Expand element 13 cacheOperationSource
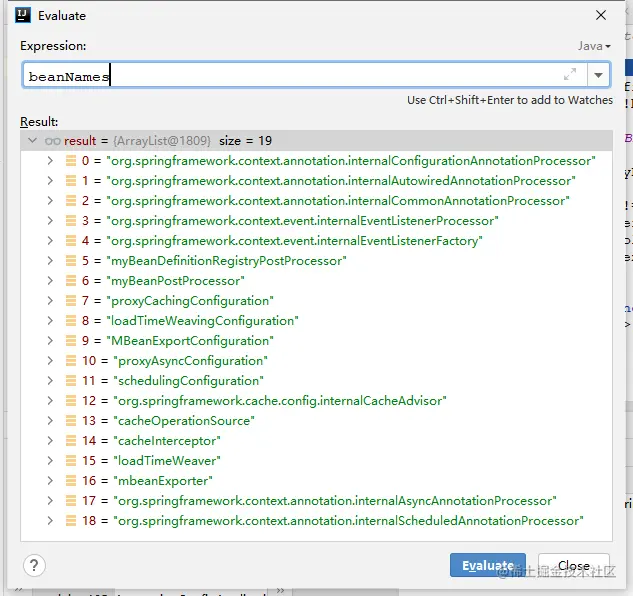 pyautogui.click(x=50, y=420)
